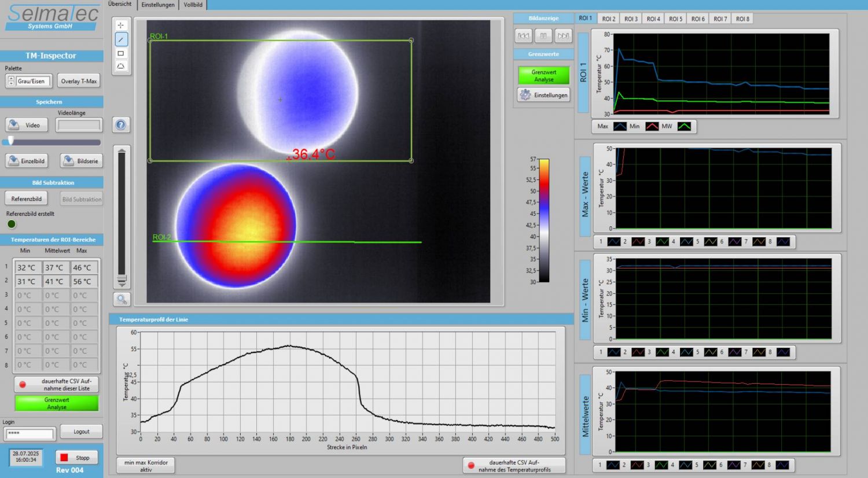Open the Max curve legend style box

pyautogui.click(x=620, y=126)
